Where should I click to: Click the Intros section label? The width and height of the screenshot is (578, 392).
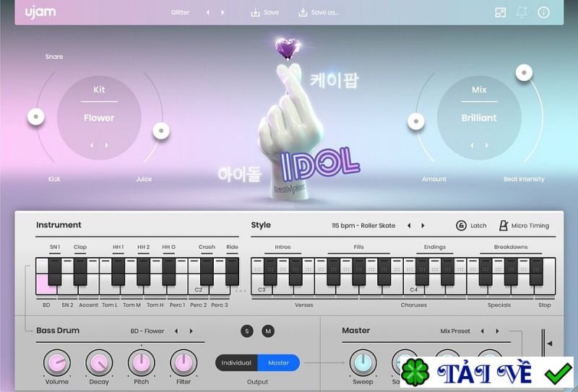[x=282, y=247]
